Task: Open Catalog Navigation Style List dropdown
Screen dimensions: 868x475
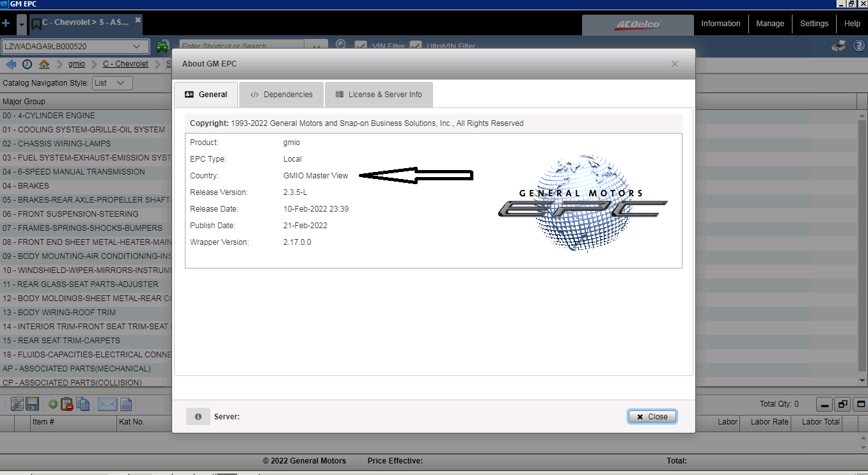Action: [x=113, y=83]
